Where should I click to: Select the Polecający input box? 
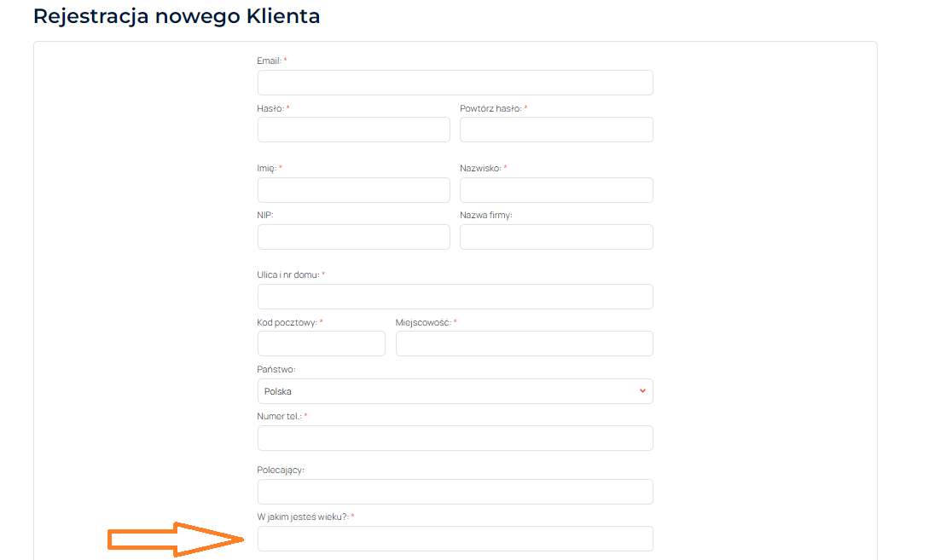455,492
